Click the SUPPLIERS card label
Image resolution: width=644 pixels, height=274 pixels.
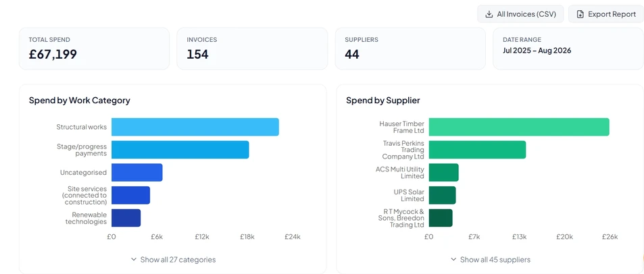(362, 40)
